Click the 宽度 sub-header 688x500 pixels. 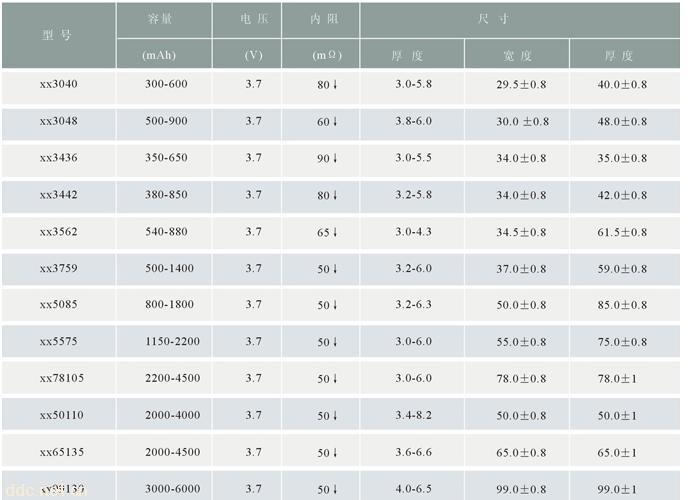pyautogui.click(x=517, y=54)
